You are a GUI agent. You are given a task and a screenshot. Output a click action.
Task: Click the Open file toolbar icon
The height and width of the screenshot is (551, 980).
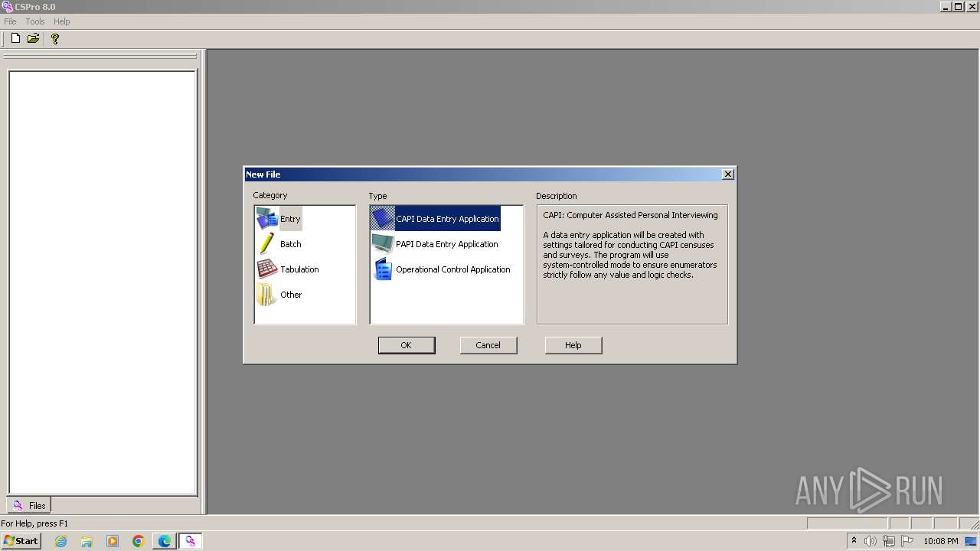34,38
